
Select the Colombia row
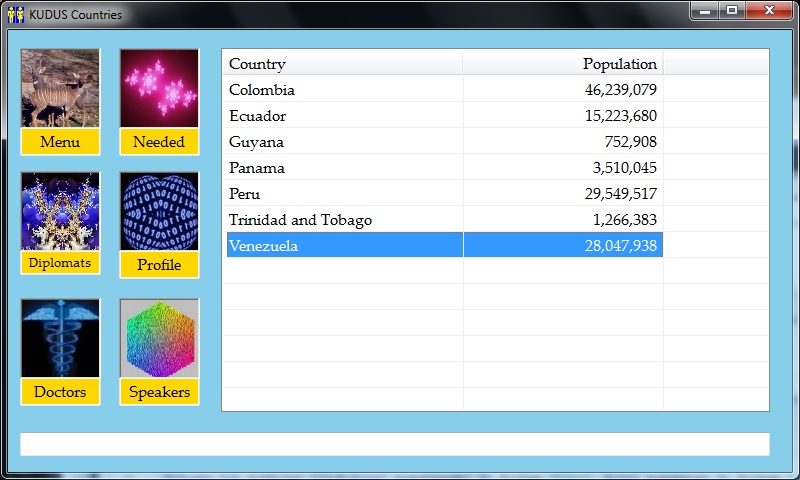click(343, 90)
